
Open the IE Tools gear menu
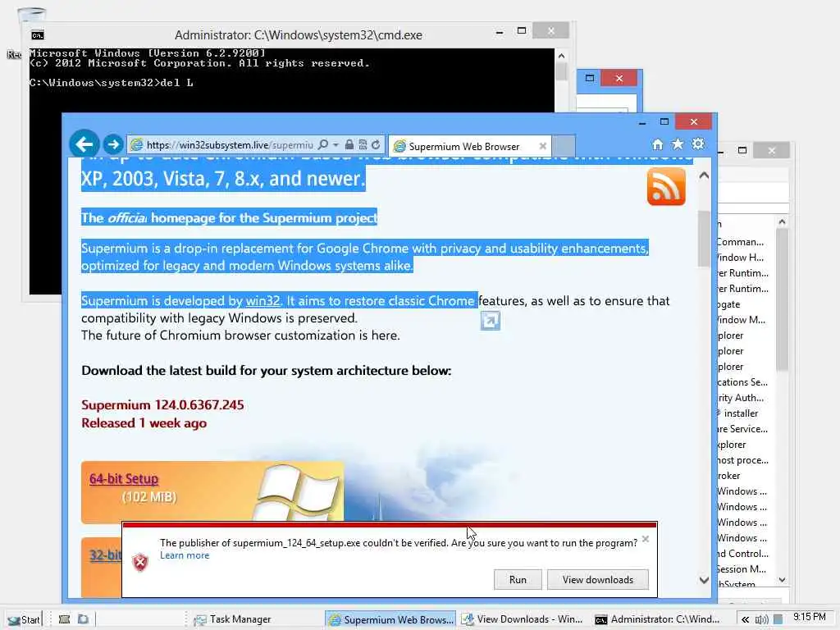698,144
